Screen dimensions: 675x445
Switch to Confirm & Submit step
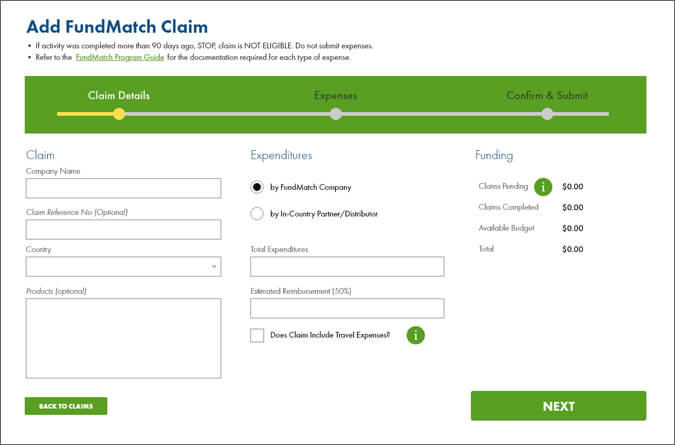point(546,96)
